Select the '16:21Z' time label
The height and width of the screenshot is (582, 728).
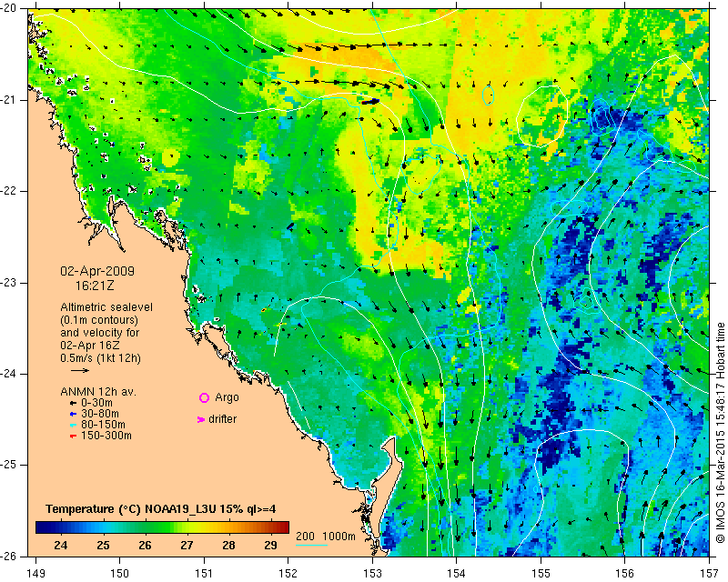point(95,286)
